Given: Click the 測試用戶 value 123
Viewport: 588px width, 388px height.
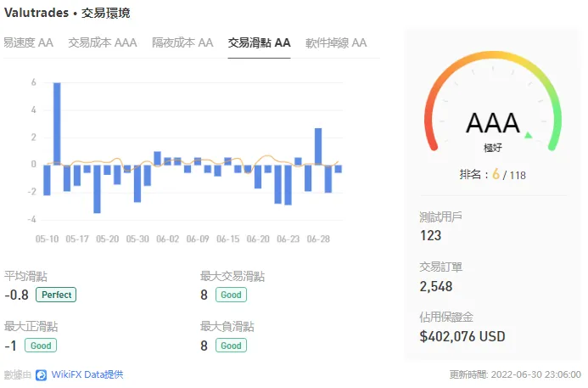Looking at the screenshot, I should tap(430, 236).
